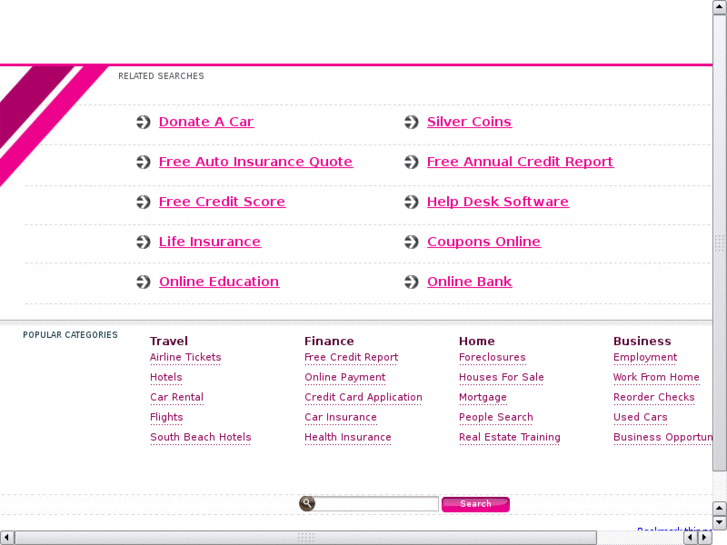
Task: Open the Free Credit Score link
Action: pyautogui.click(x=222, y=201)
